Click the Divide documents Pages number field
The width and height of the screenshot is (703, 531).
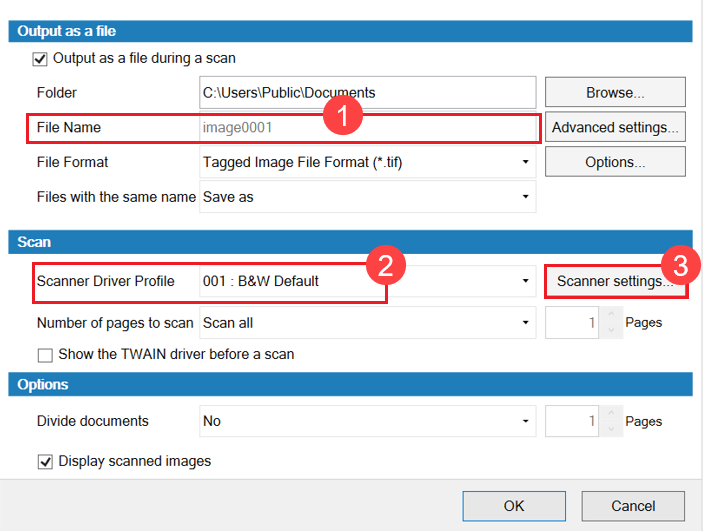(572, 421)
